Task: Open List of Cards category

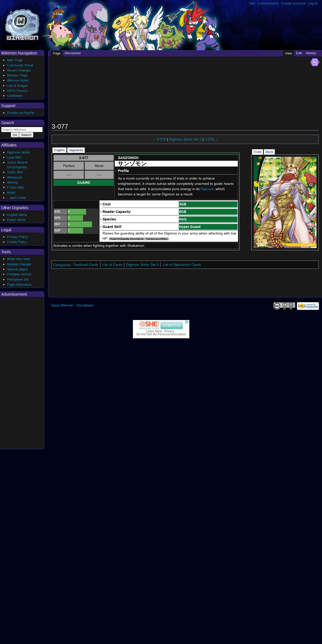Action: (x=112, y=265)
